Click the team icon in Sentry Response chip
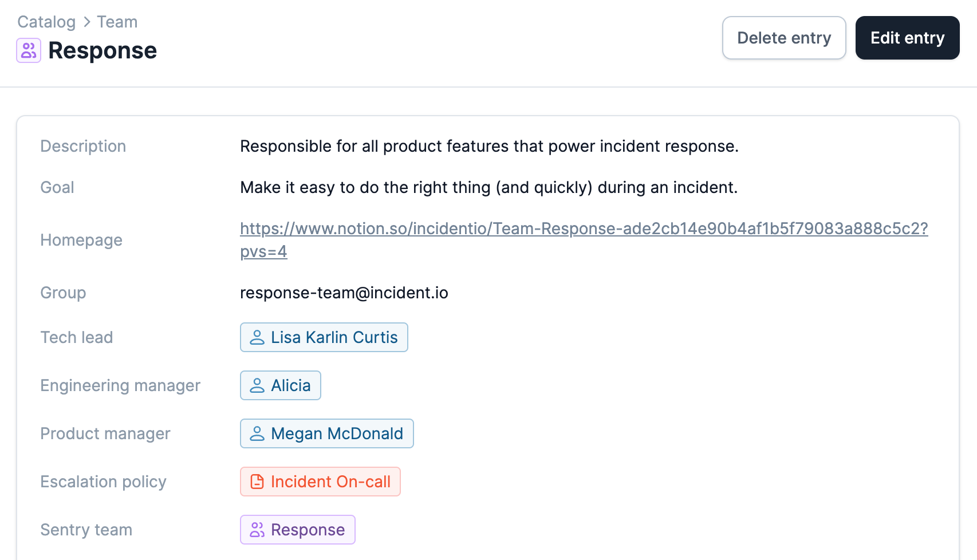Viewport: 977px width, 560px height. point(257,530)
